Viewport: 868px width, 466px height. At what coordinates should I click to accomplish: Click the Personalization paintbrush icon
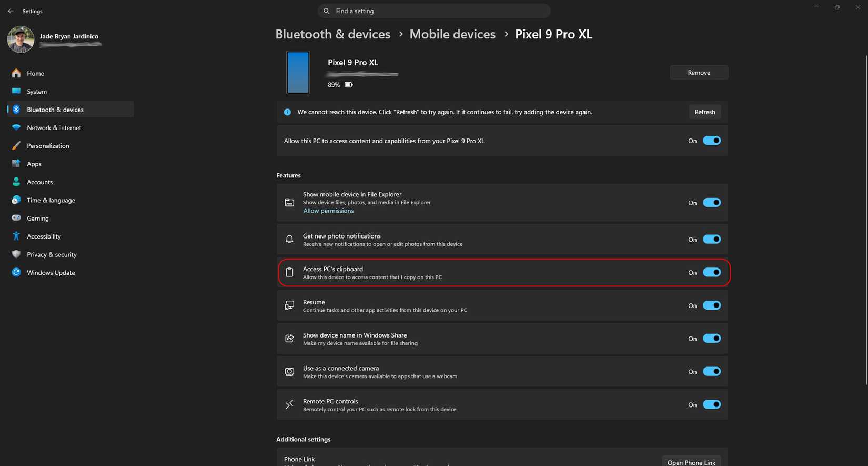pyautogui.click(x=16, y=146)
